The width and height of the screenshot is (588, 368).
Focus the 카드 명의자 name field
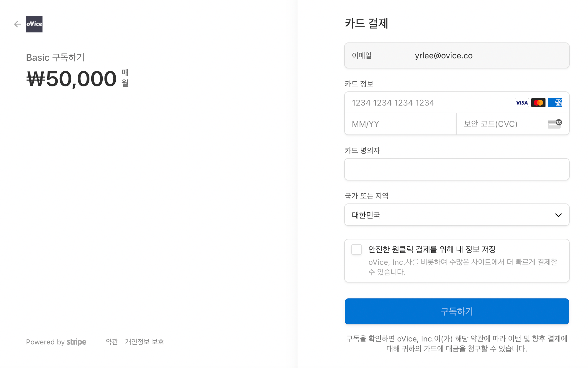tap(457, 169)
